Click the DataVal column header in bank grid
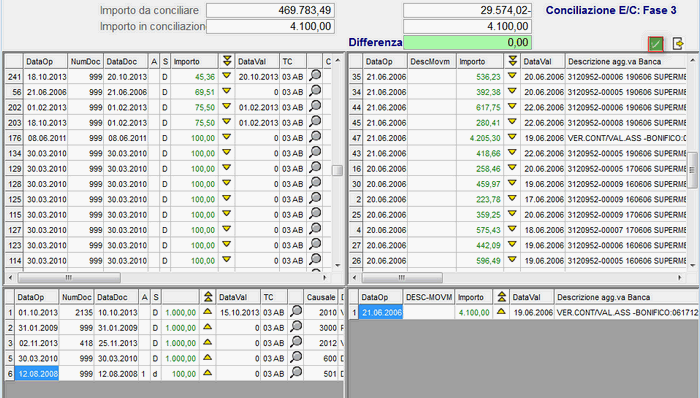 pos(543,62)
